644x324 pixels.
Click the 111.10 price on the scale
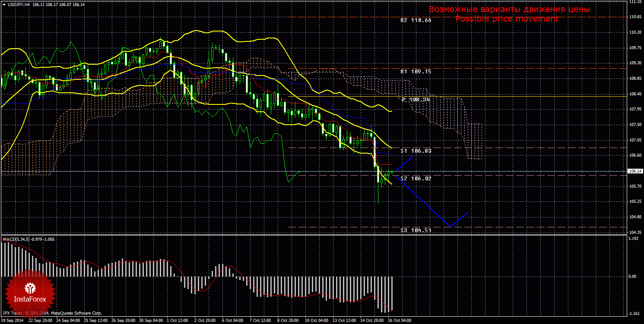click(x=634, y=2)
